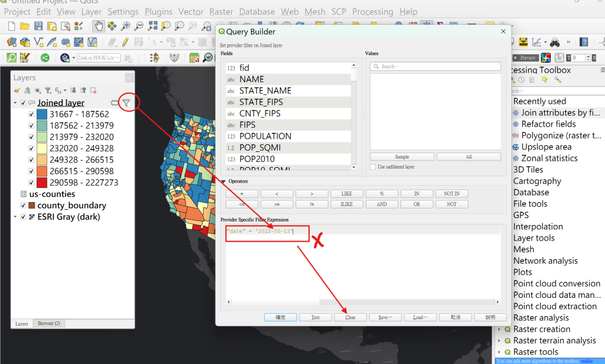The image size is (605, 364).
Task: Click the Zoek in PDOK Locatieserver search box
Action: 99,58
